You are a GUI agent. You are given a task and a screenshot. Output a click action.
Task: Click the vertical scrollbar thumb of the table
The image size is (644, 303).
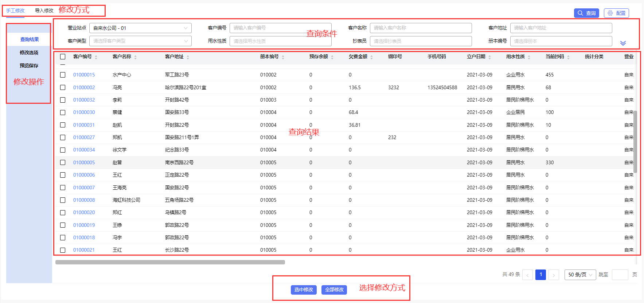pos(635,142)
